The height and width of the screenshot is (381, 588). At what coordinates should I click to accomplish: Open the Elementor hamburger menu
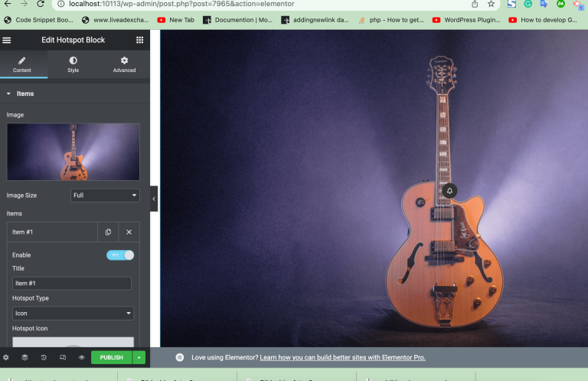point(7,40)
